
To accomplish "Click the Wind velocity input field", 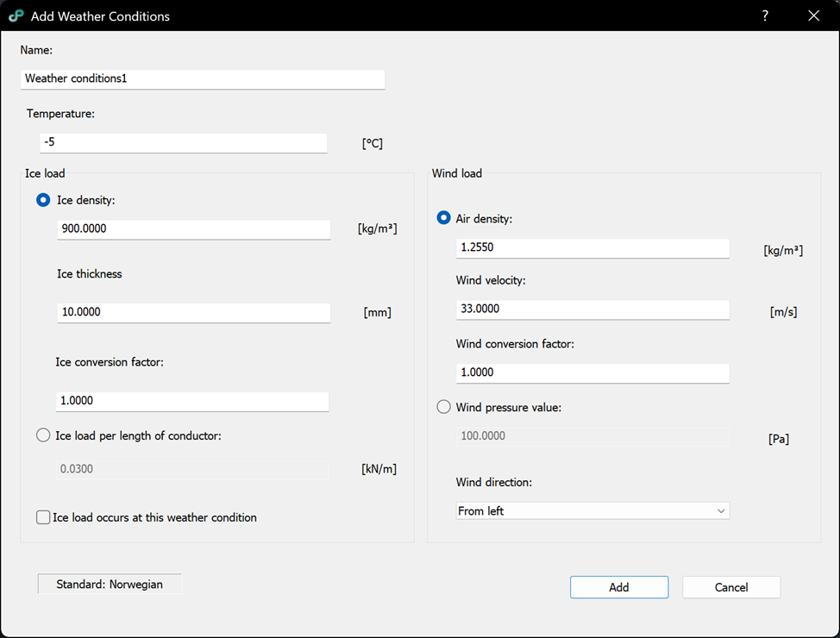I will (x=592, y=309).
